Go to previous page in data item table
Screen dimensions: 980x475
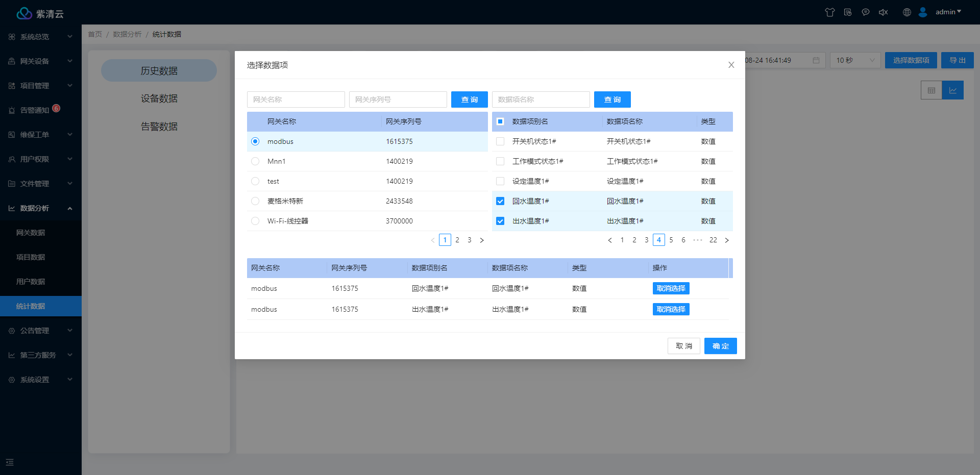(x=610, y=240)
